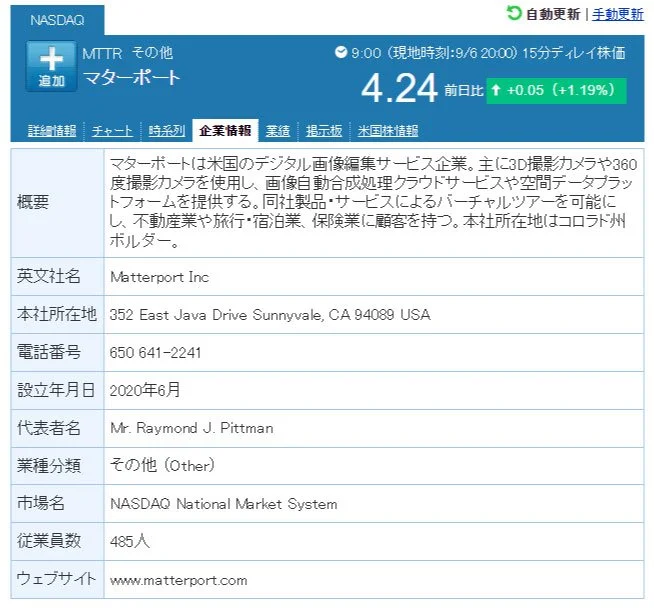
Task: Open the チャート tab
Action: tap(112, 131)
